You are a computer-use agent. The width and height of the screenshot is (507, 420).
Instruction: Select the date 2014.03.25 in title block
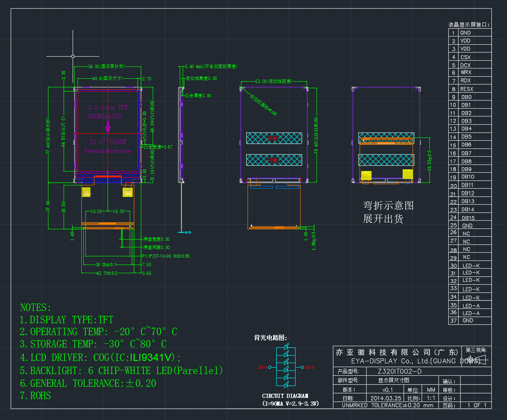[x=386, y=398]
